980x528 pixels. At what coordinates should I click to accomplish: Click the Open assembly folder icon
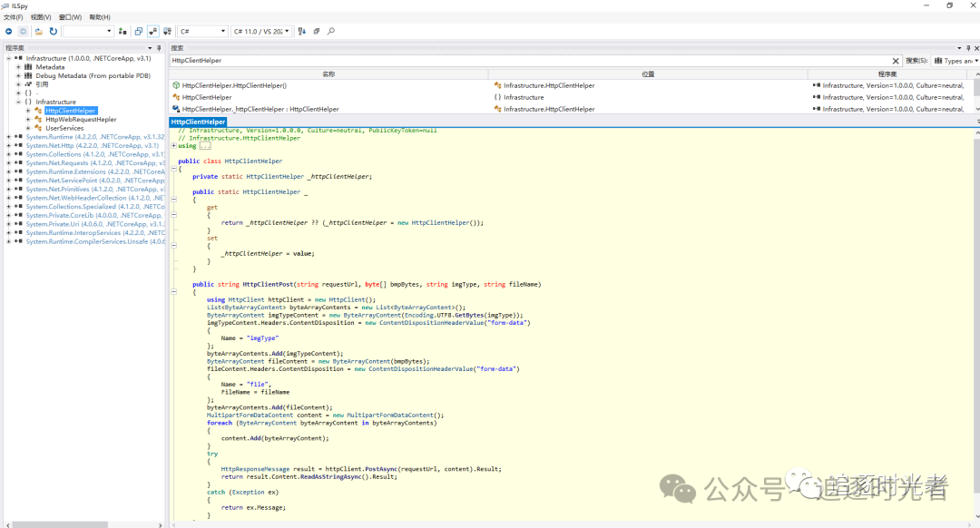pyautogui.click(x=39, y=32)
